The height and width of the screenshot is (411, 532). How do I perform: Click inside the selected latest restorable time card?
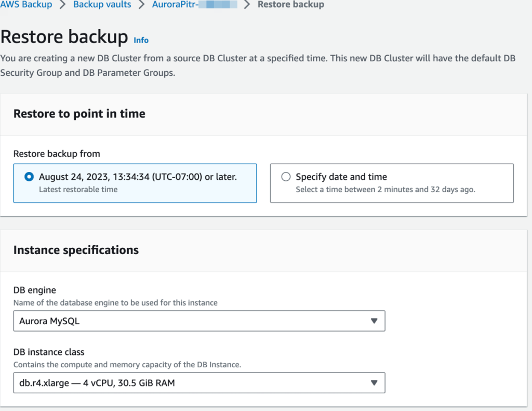[135, 182]
